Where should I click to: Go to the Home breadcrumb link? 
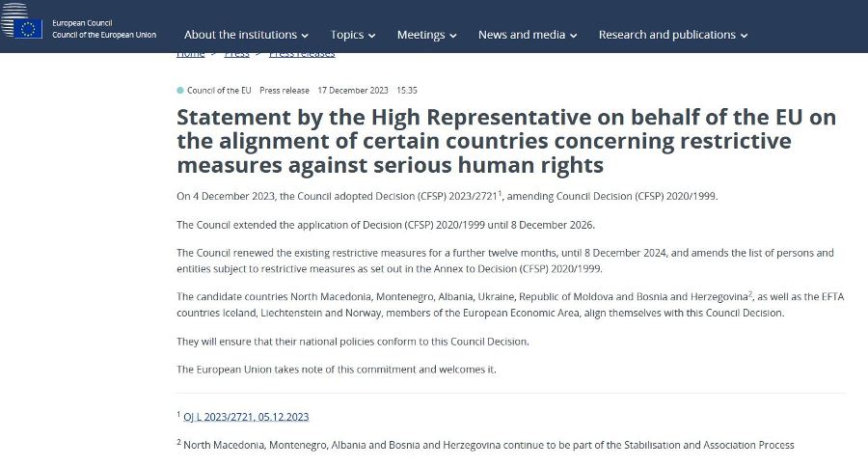pos(190,55)
